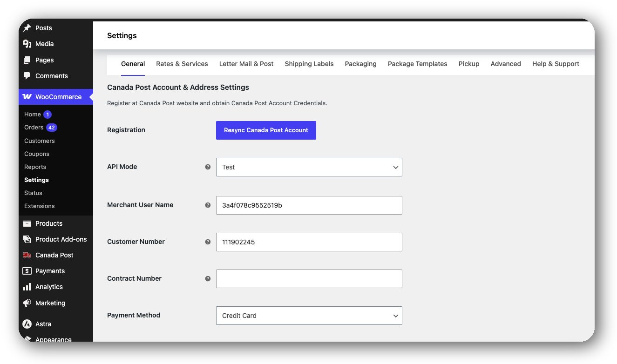Open the Reports submenu link
Image resolution: width=617 pixels, height=364 pixels.
click(35, 167)
